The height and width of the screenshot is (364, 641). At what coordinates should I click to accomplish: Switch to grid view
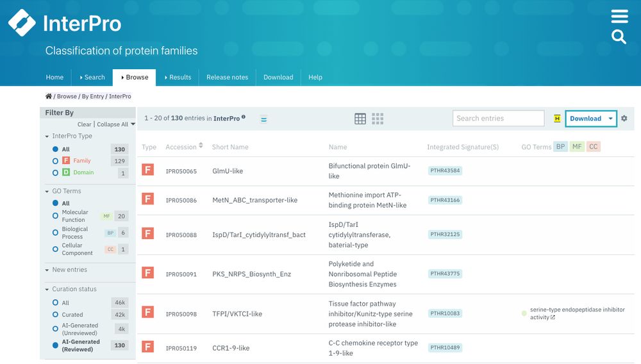pyautogui.click(x=378, y=119)
